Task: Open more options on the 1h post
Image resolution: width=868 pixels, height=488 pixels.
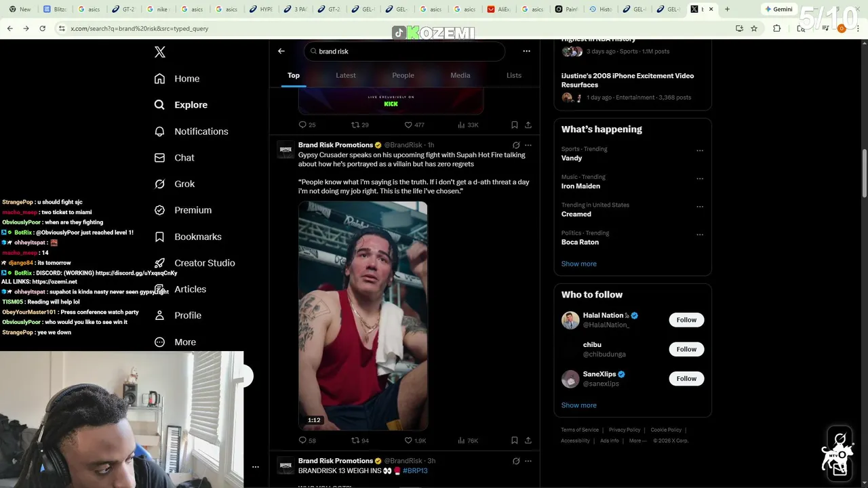Action: pyautogui.click(x=528, y=145)
